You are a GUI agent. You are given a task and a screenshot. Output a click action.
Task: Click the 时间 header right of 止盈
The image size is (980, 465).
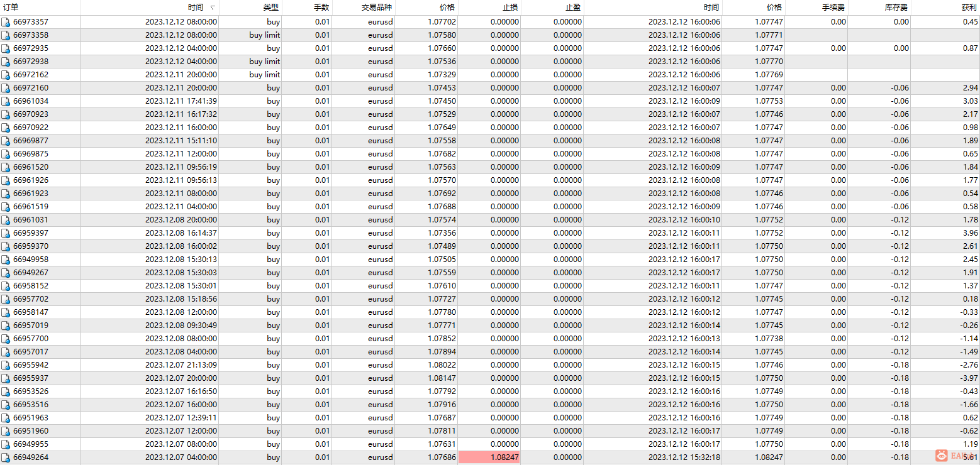coord(653,8)
